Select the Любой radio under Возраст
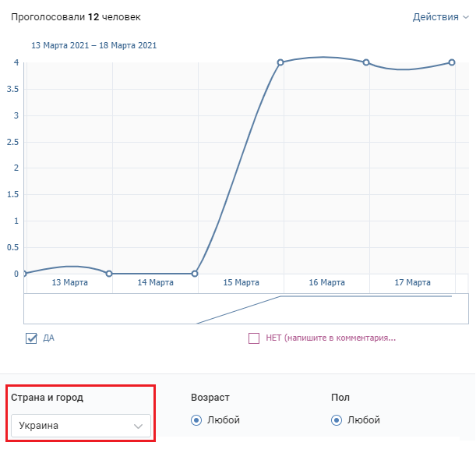The image size is (476, 453). 196,420
